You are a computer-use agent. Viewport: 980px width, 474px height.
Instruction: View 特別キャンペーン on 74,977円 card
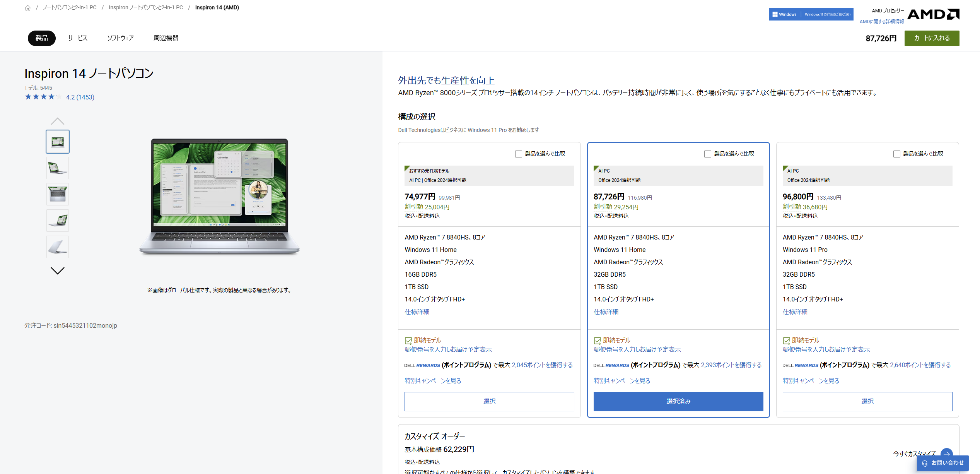[433, 381]
